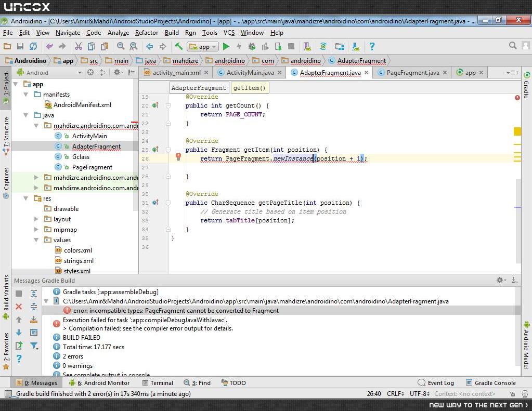Click the Synchronize toolbar icon

click(x=33, y=46)
